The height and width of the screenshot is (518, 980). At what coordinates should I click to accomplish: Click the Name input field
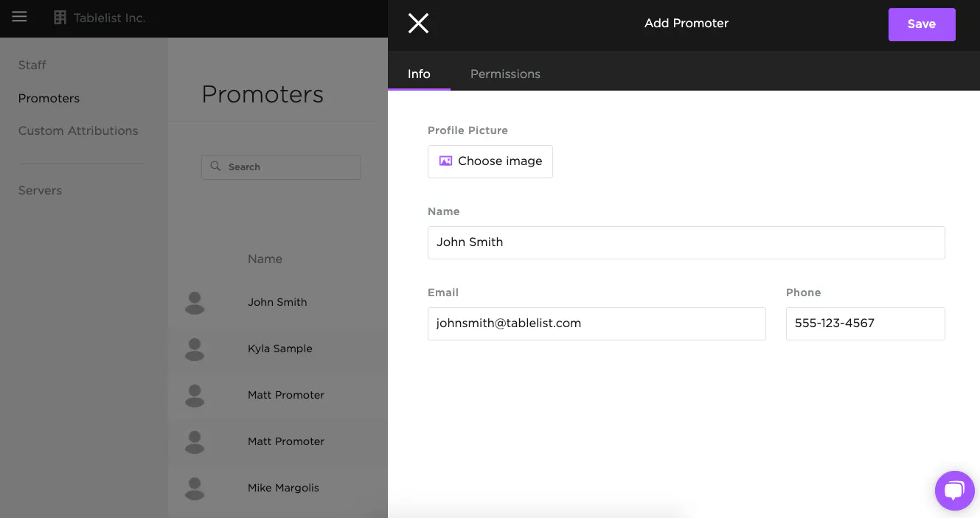coord(686,242)
